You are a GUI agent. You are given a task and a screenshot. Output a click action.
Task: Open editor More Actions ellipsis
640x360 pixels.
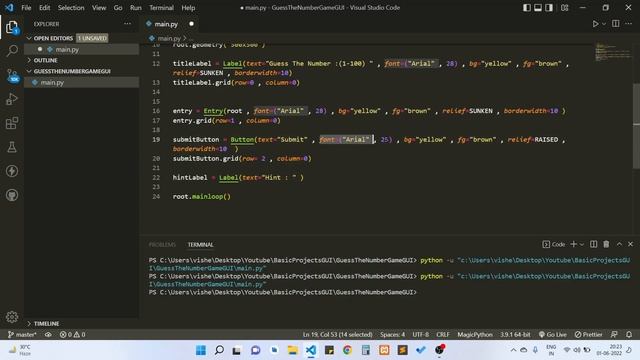[628, 24]
